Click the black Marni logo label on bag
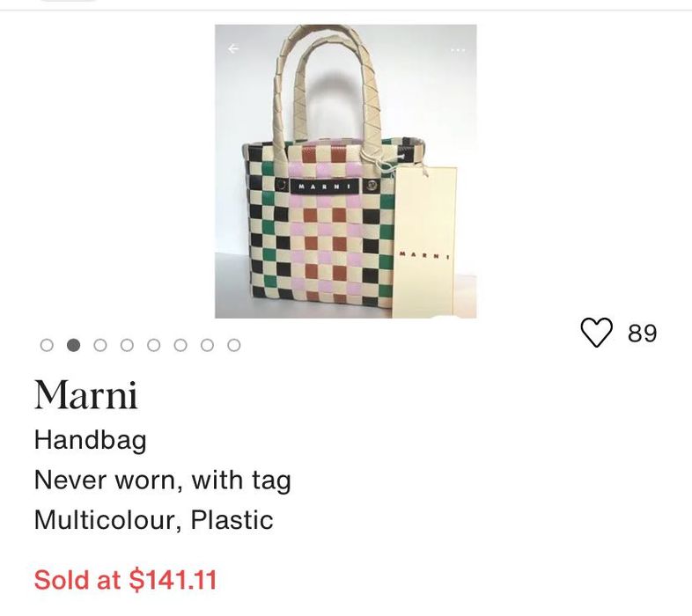This screenshot has height=616, width=692. point(323,186)
